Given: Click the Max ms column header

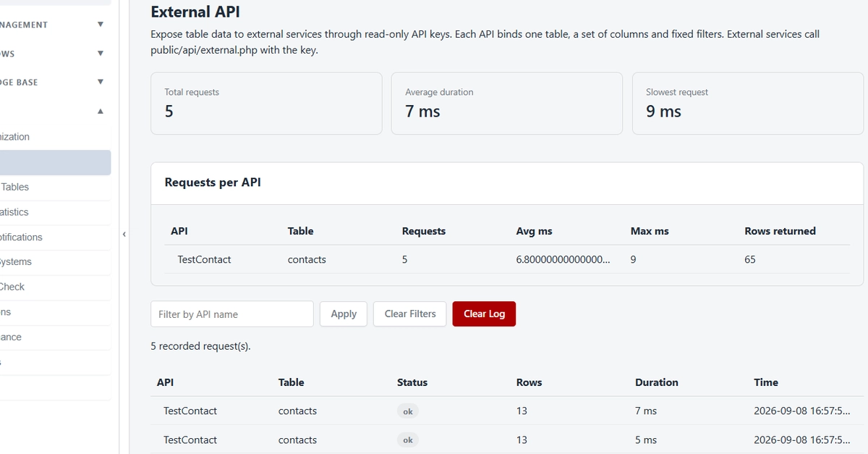Looking at the screenshot, I should [650, 231].
